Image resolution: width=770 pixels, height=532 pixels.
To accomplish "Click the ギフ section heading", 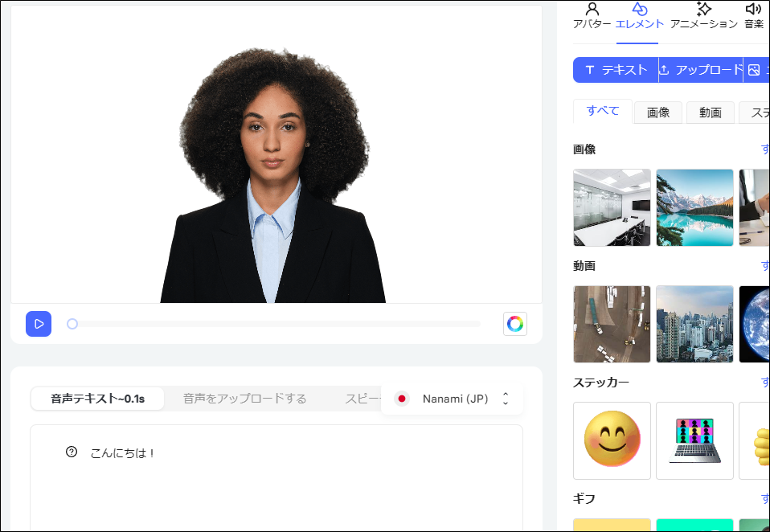I will tap(584, 499).
